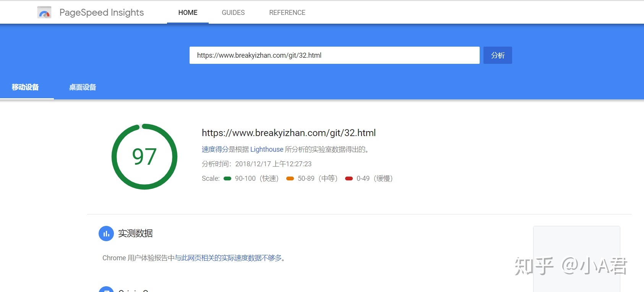The width and height of the screenshot is (644, 292).
Task: Open the GUIDES tab
Action: coord(233,13)
